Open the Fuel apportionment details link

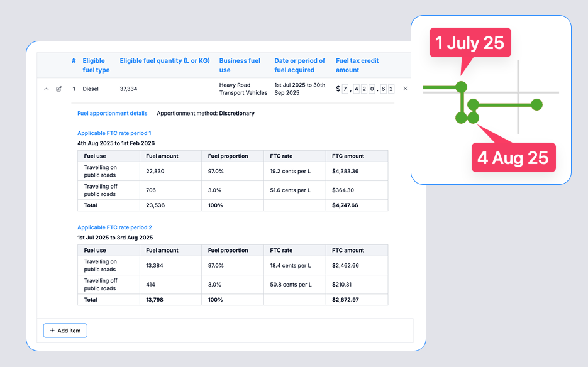pos(112,114)
